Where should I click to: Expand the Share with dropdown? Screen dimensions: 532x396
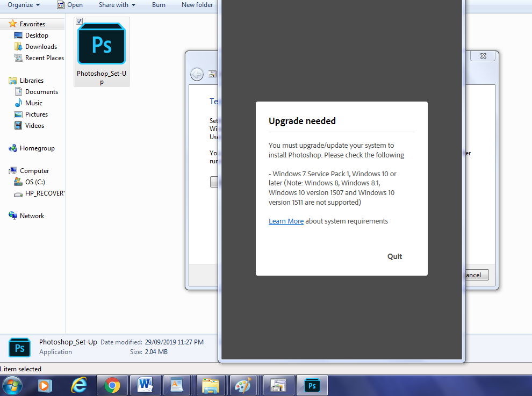(117, 5)
